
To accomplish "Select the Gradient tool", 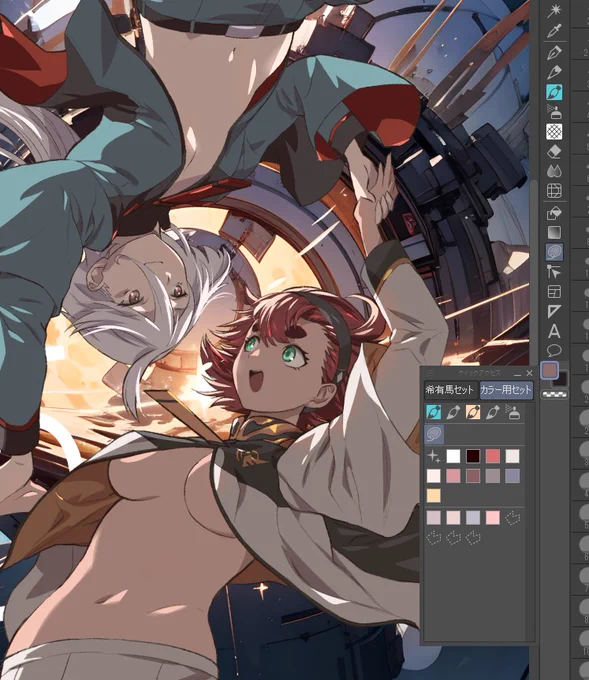I will pos(554,232).
